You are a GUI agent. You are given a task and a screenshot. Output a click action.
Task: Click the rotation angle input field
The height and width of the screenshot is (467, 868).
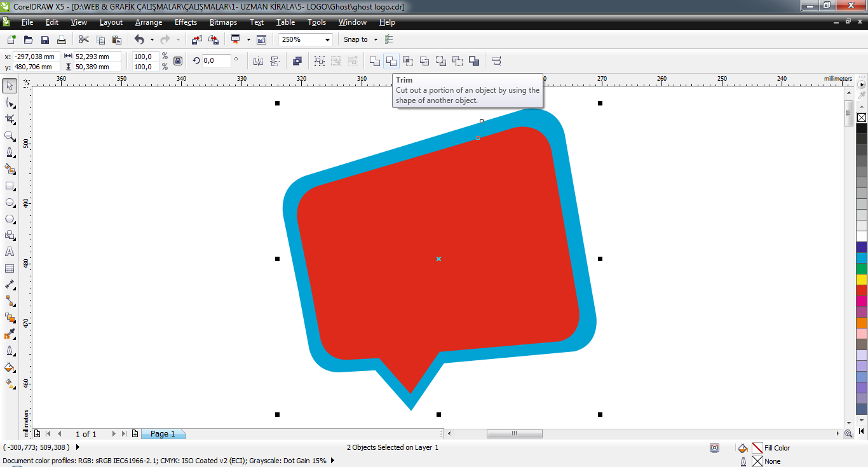point(216,61)
